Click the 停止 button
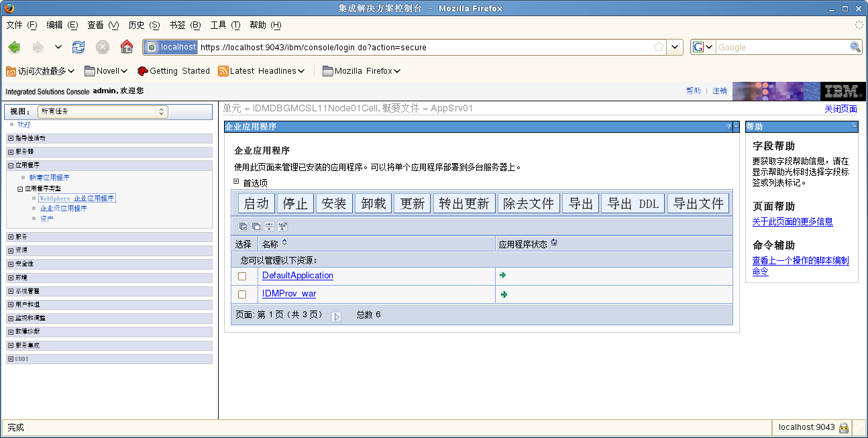Viewport: 868px width, 438px height. click(295, 204)
